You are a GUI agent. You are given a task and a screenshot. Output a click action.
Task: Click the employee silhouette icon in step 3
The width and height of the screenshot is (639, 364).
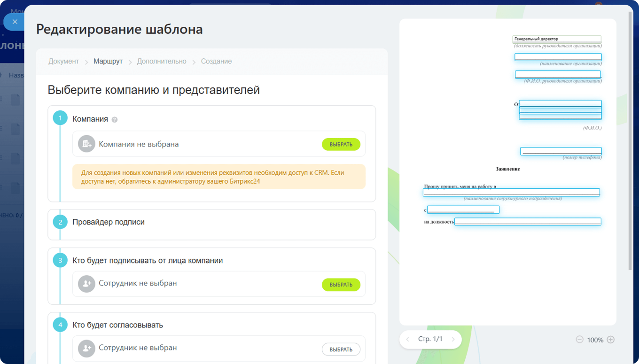click(86, 283)
